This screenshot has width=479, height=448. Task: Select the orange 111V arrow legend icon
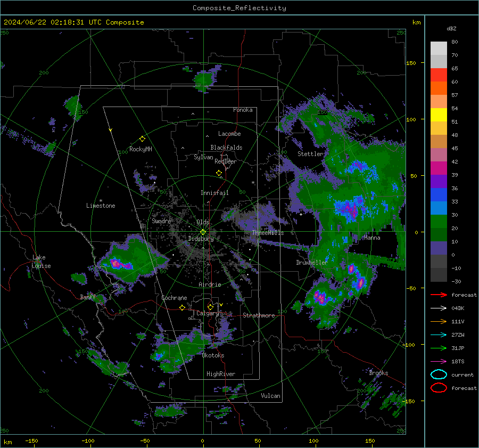click(x=439, y=321)
